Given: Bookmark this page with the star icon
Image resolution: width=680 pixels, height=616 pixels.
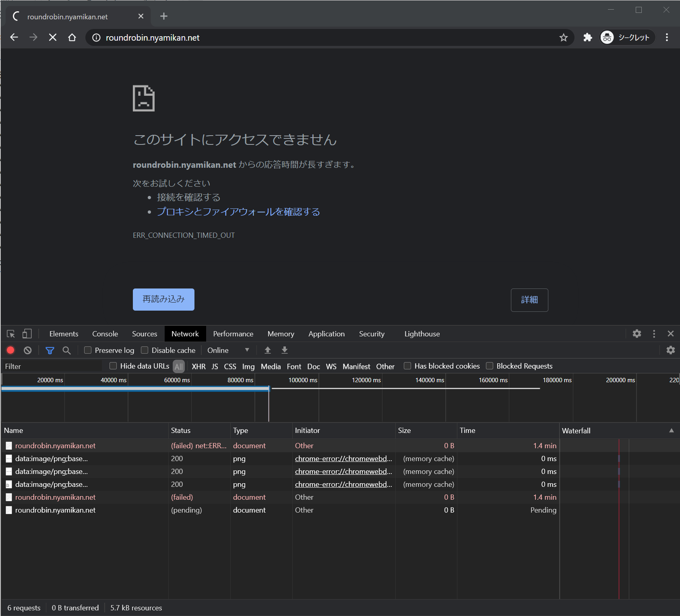Looking at the screenshot, I should click(x=563, y=37).
